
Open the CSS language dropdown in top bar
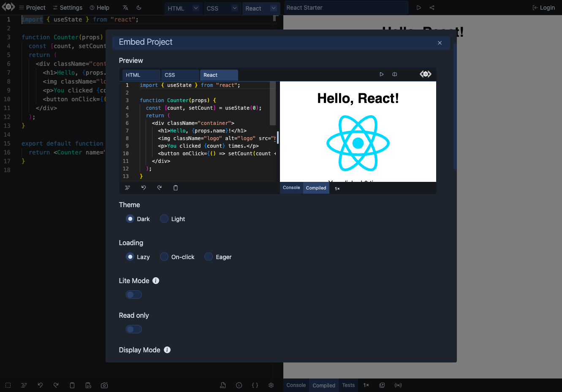click(235, 8)
